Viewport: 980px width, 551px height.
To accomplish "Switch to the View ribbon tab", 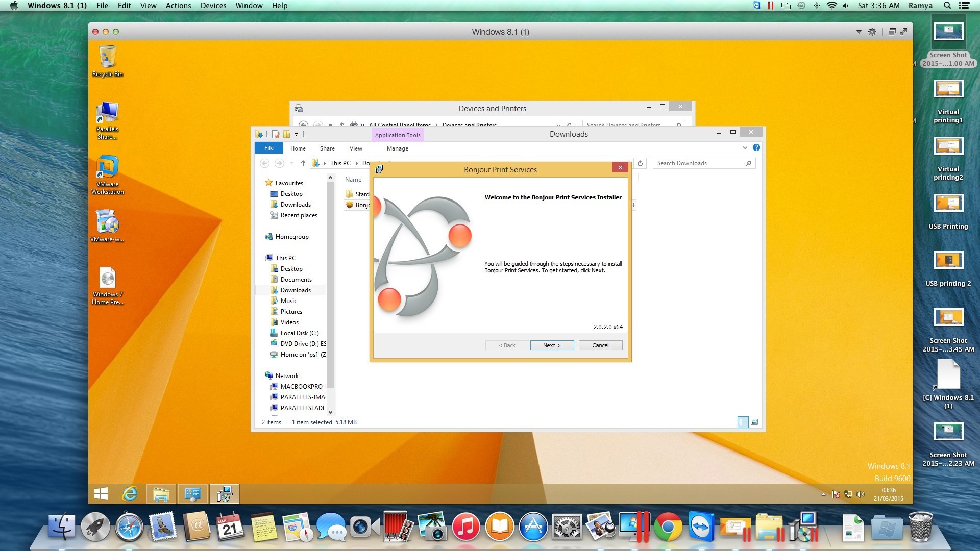I will click(356, 148).
